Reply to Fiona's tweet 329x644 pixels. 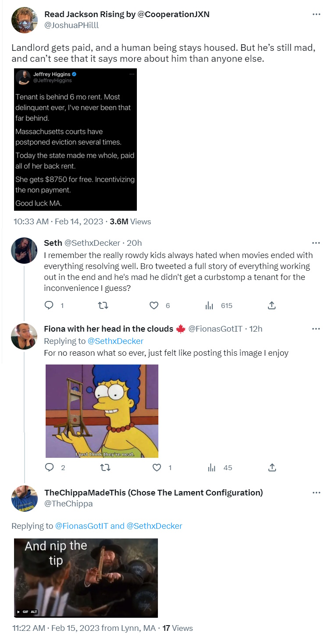(50, 467)
